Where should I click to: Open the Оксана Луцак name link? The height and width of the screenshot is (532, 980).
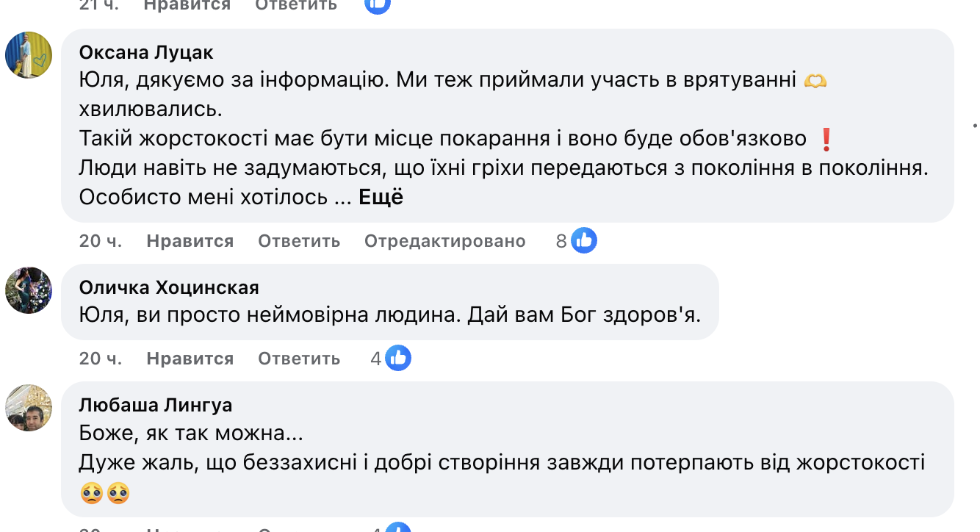point(146,52)
